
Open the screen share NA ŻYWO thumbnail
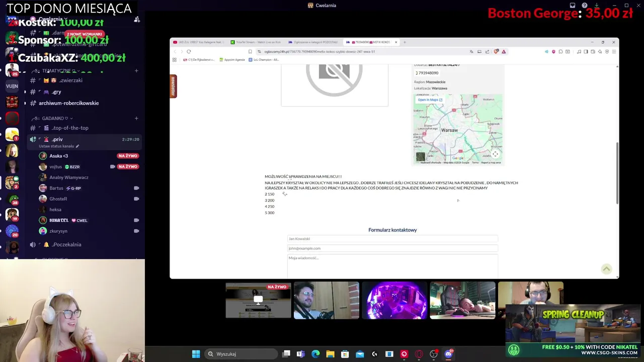tap(258, 300)
